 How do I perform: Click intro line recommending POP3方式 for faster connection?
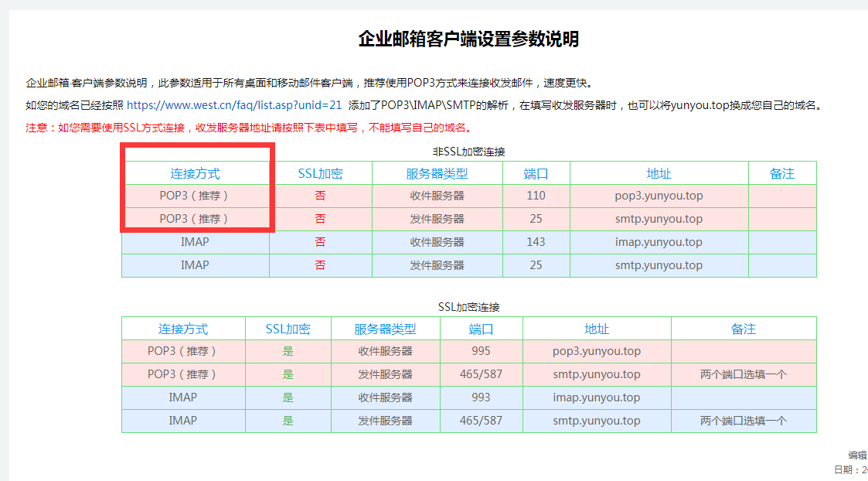[x=310, y=83]
